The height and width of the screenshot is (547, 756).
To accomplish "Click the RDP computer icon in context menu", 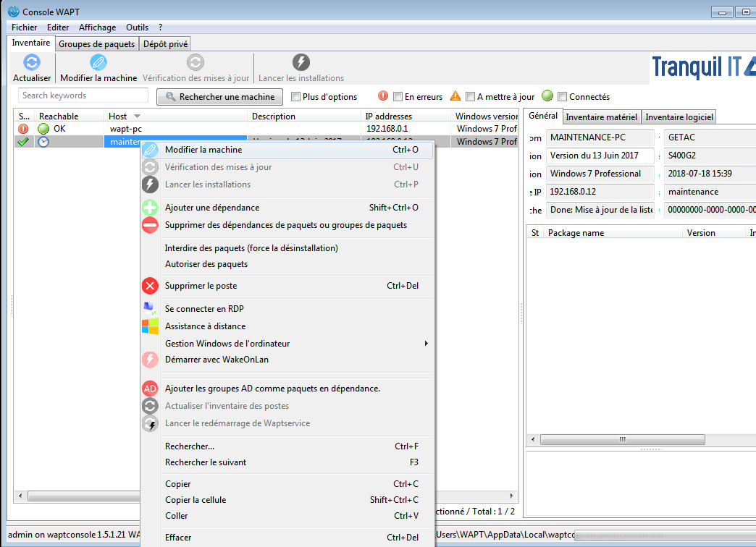I will point(150,308).
